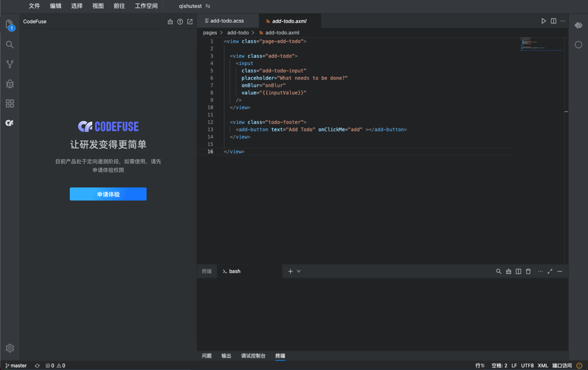Open terminal more actions ellipsis
Screen dimensions: 588x370
pos(540,271)
